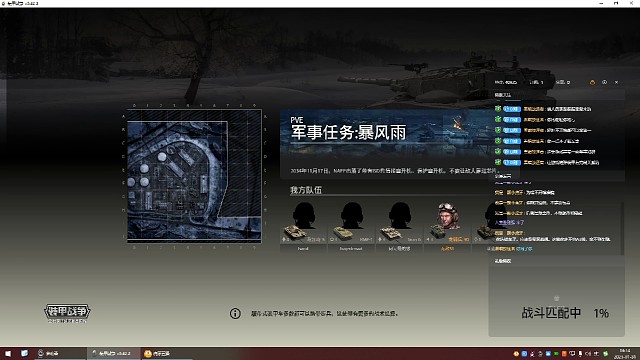Click the blue link text in lower chat

(509, 222)
